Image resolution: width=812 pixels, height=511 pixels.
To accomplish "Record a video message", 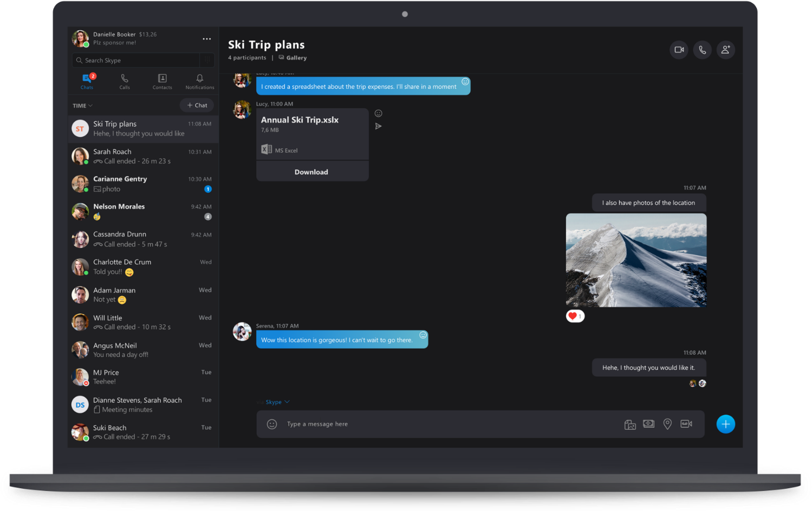I will 686,424.
